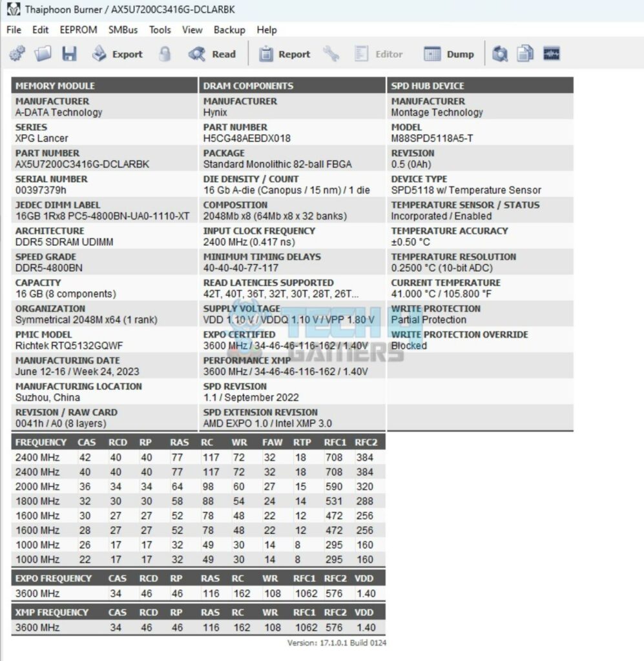Click hub model M88SPD5118A5-T

click(432, 138)
